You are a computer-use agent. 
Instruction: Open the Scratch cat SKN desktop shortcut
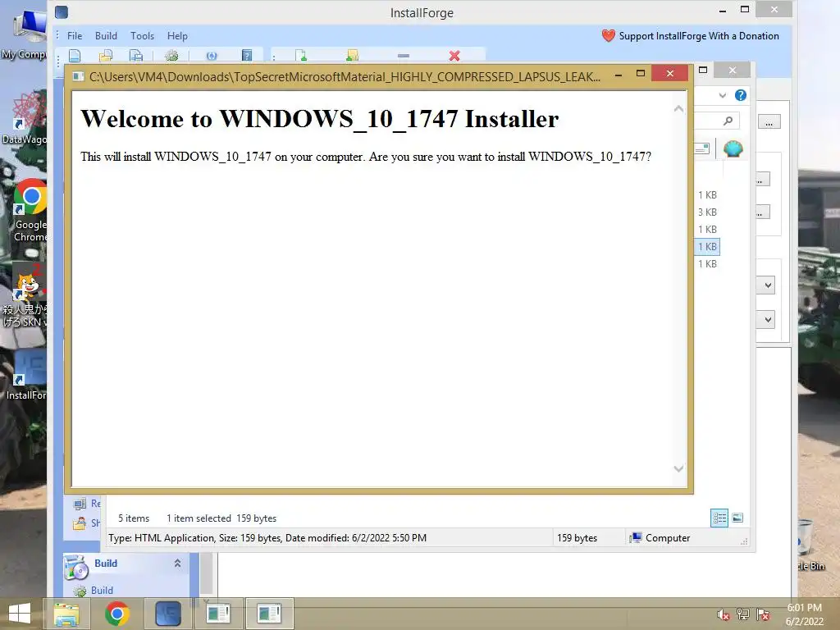tap(25, 294)
